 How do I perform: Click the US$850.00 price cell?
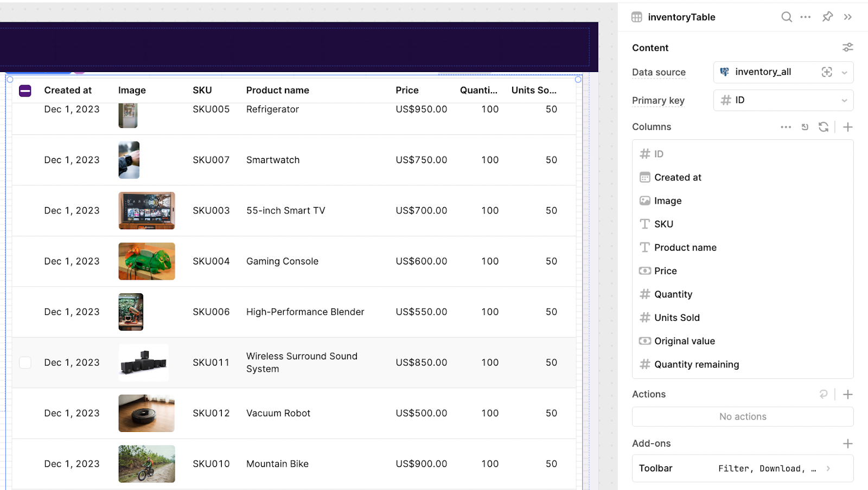pos(422,363)
